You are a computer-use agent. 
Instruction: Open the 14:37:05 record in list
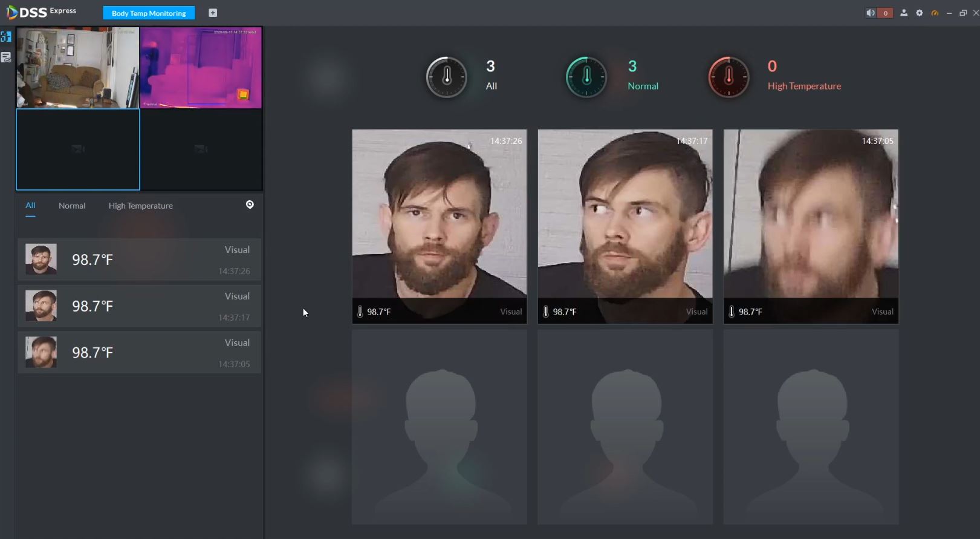139,352
